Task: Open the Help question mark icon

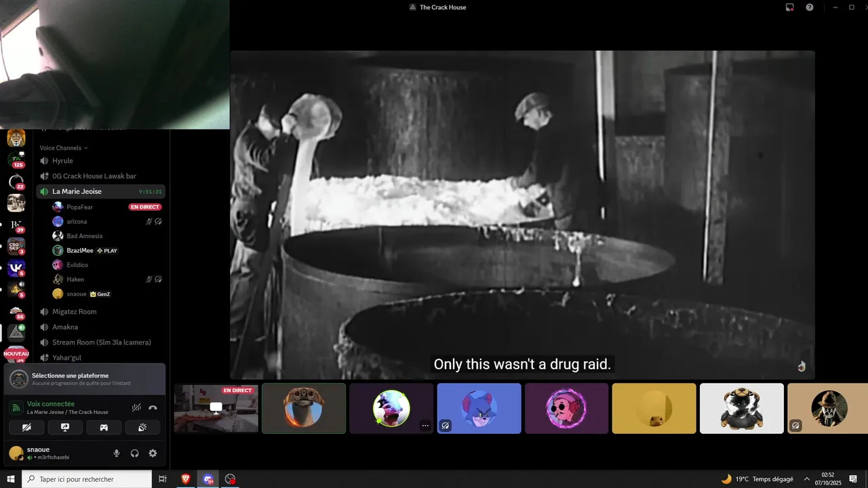Action: click(810, 7)
